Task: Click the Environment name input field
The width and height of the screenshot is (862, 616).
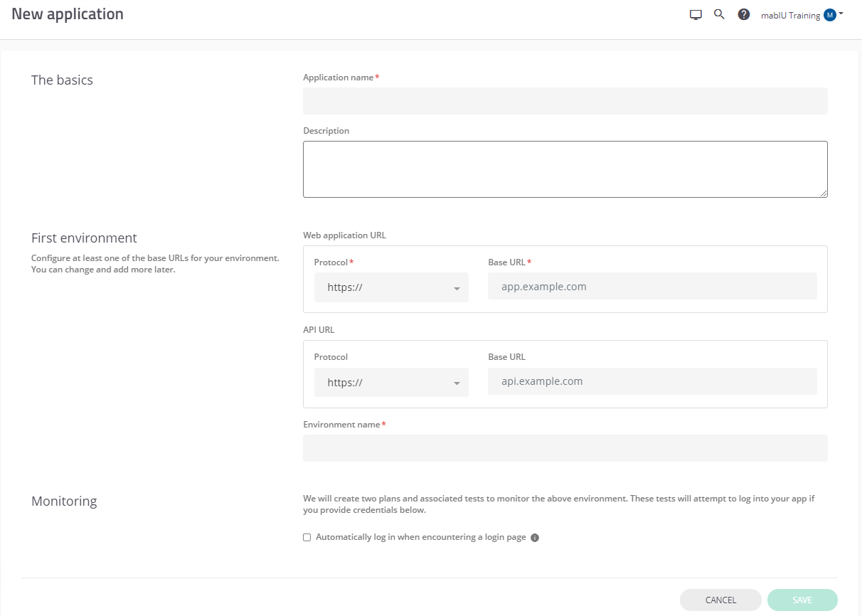Action: 565,448
